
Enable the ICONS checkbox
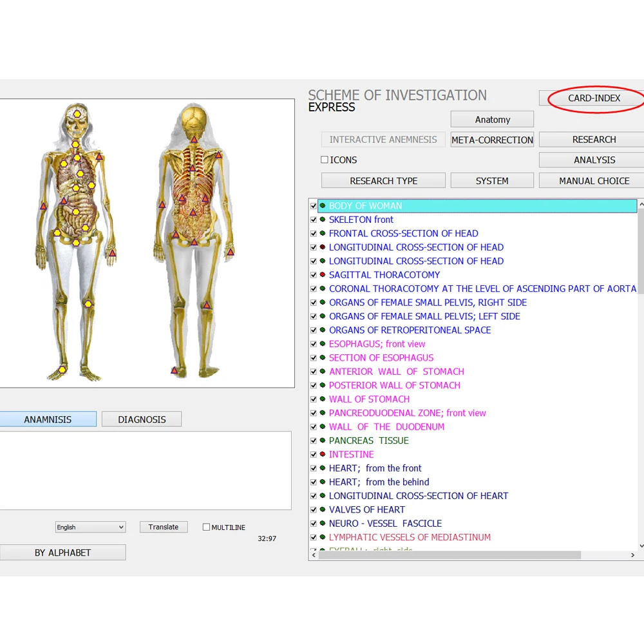(x=325, y=160)
